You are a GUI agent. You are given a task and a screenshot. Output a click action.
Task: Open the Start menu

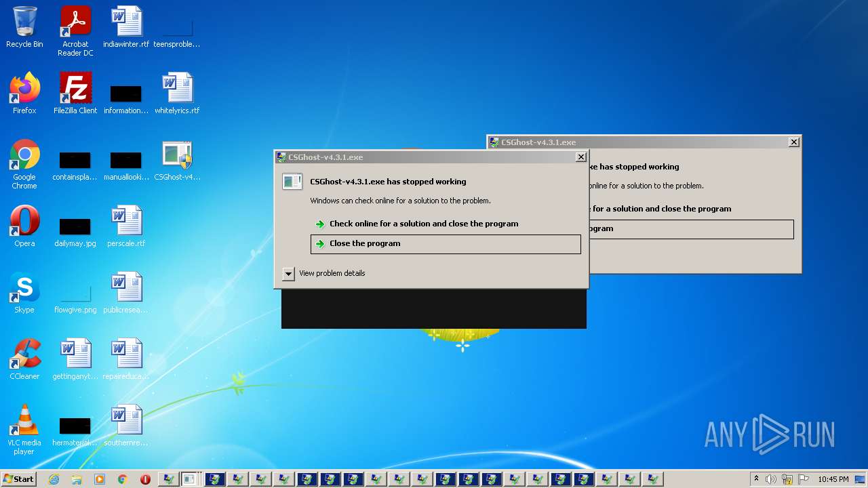pyautogui.click(x=18, y=479)
